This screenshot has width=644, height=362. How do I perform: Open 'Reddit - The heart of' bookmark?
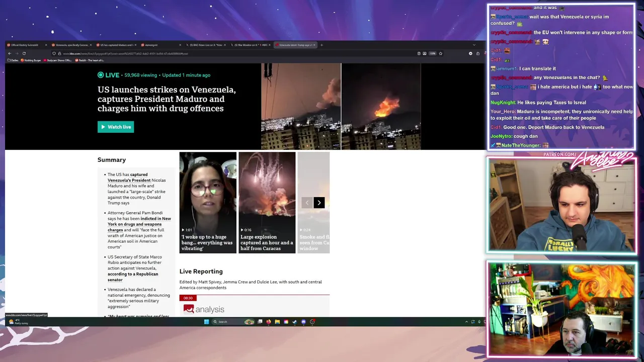90,60
